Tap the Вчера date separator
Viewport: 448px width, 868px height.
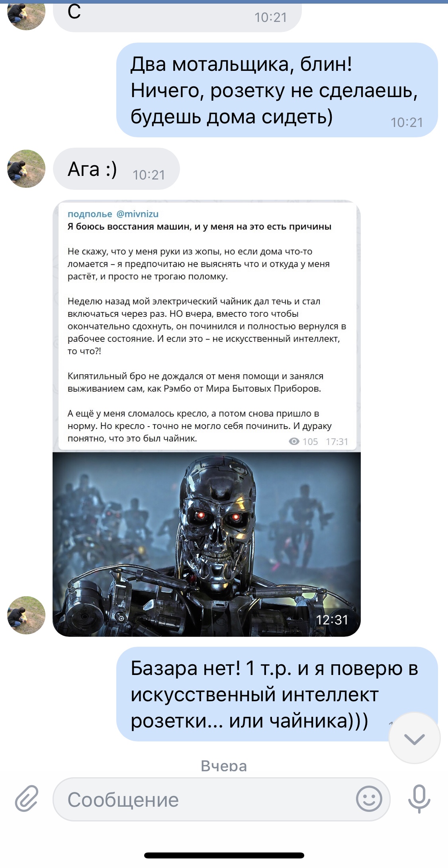[x=224, y=766]
